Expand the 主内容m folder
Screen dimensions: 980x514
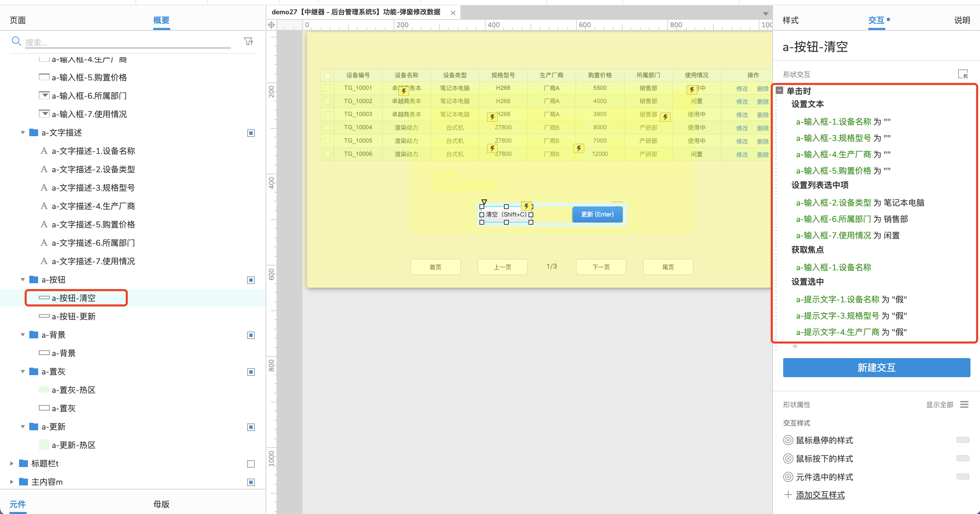pyautogui.click(x=12, y=482)
